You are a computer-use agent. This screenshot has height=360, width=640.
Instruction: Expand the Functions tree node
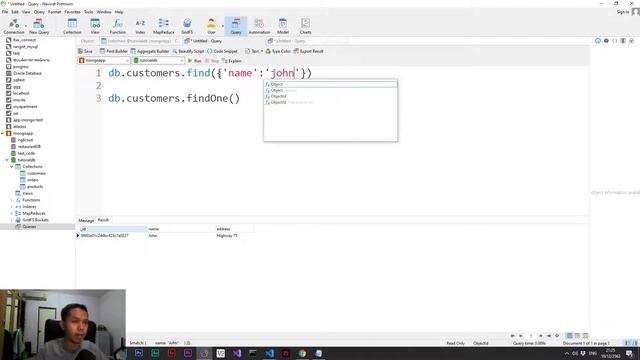point(11,200)
